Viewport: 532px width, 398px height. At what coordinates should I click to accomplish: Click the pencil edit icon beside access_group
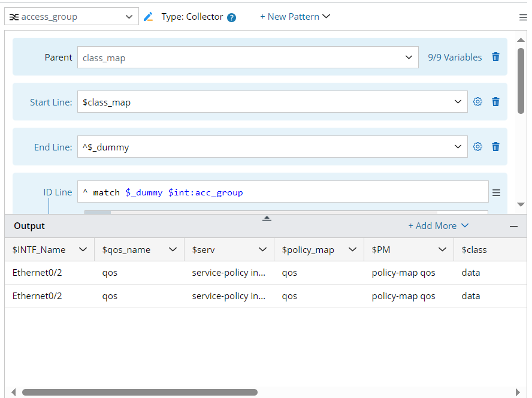coord(149,17)
